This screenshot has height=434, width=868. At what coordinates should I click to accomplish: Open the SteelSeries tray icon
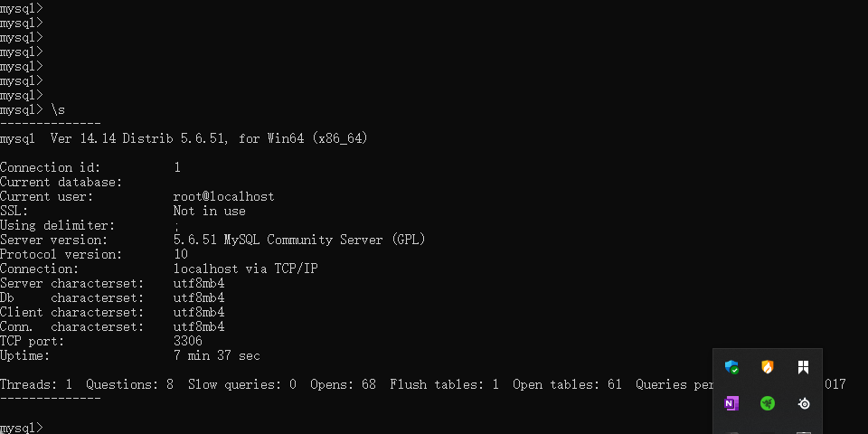pyautogui.click(x=803, y=403)
